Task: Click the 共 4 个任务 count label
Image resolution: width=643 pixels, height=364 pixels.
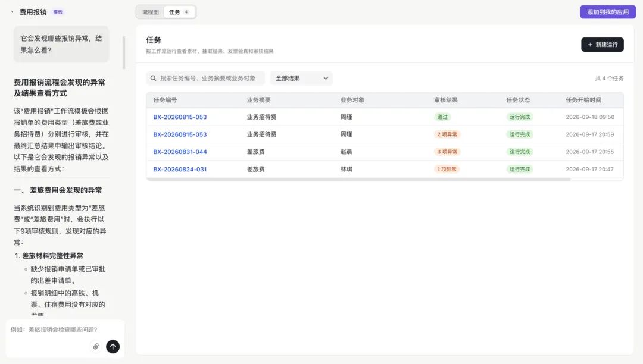Action: 610,78
